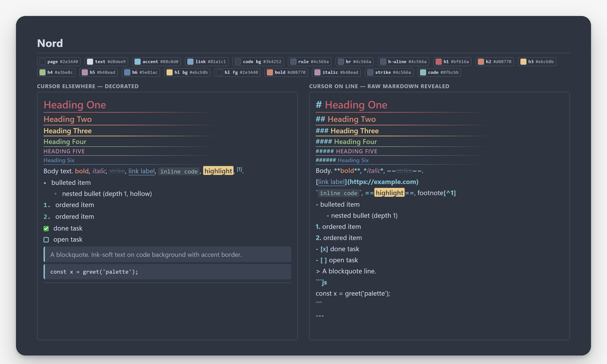Viewport: 607px width, 364px height.
Task: Click the https://example.com URL in raw pane
Action: tap(383, 182)
